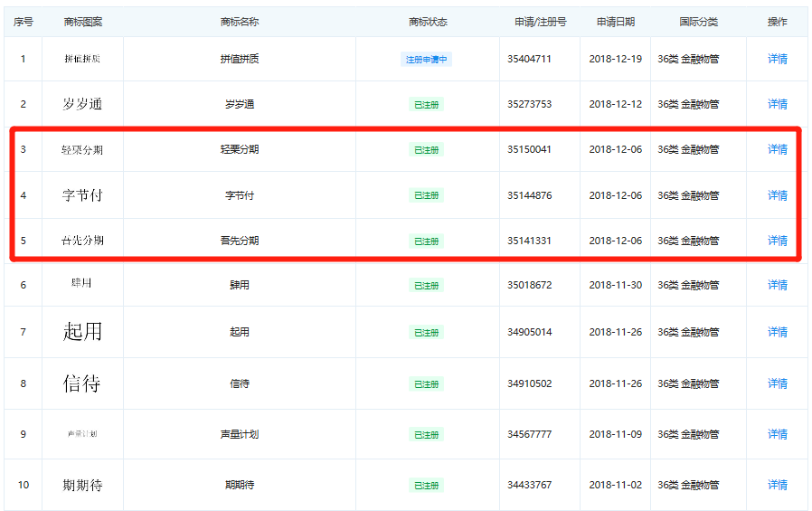Click trademark name 声量计划 in name column
This screenshot has height=511, width=812.
click(240, 434)
